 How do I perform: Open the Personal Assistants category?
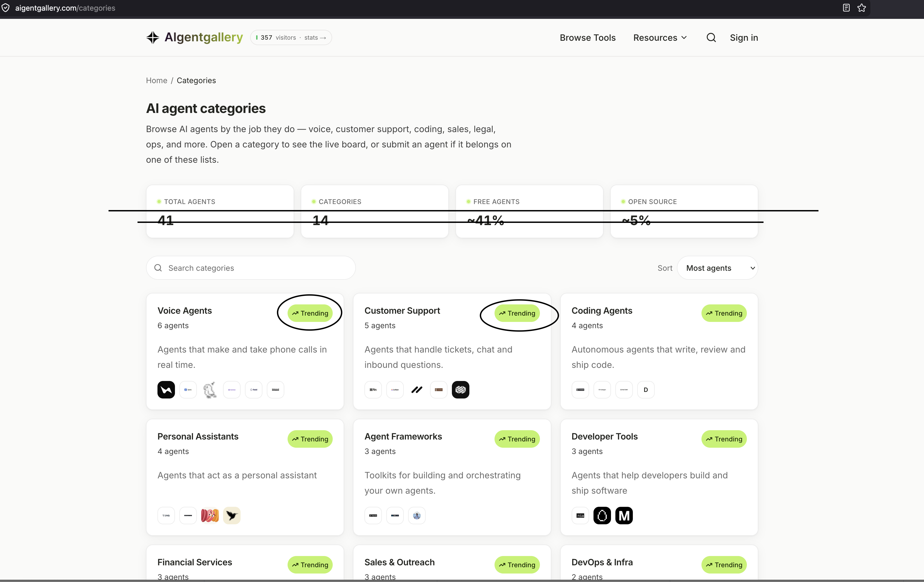click(x=198, y=436)
